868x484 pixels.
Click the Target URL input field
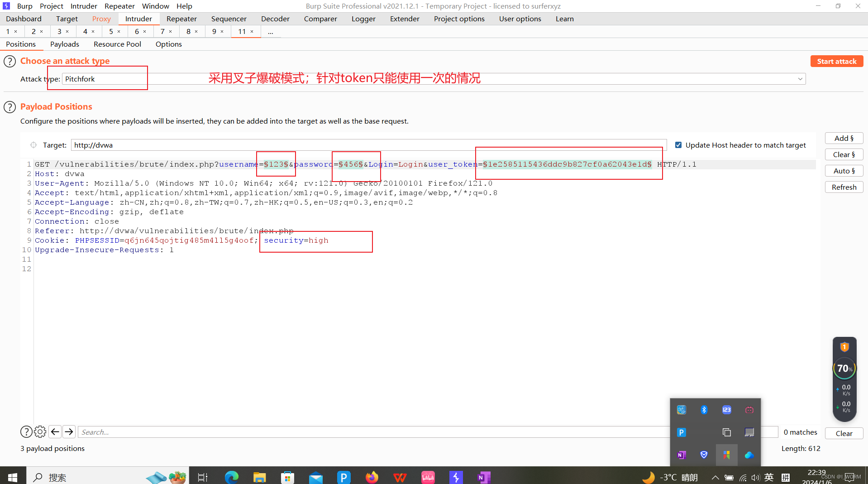coord(369,145)
